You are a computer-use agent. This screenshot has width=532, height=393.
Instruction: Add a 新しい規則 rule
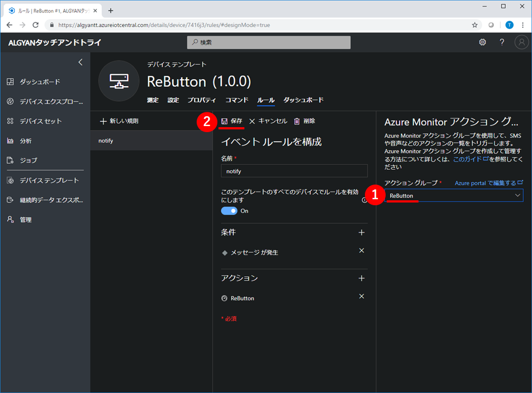click(x=119, y=121)
